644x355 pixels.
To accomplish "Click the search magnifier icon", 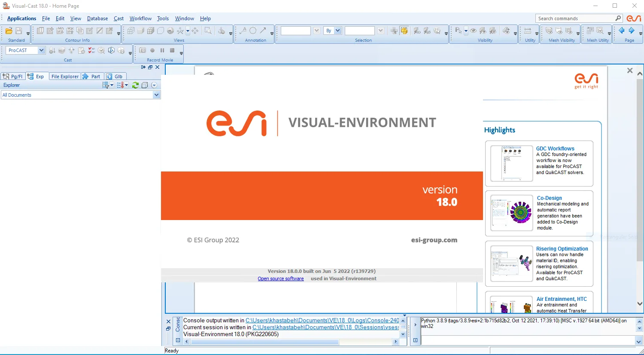I will [x=618, y=18].
